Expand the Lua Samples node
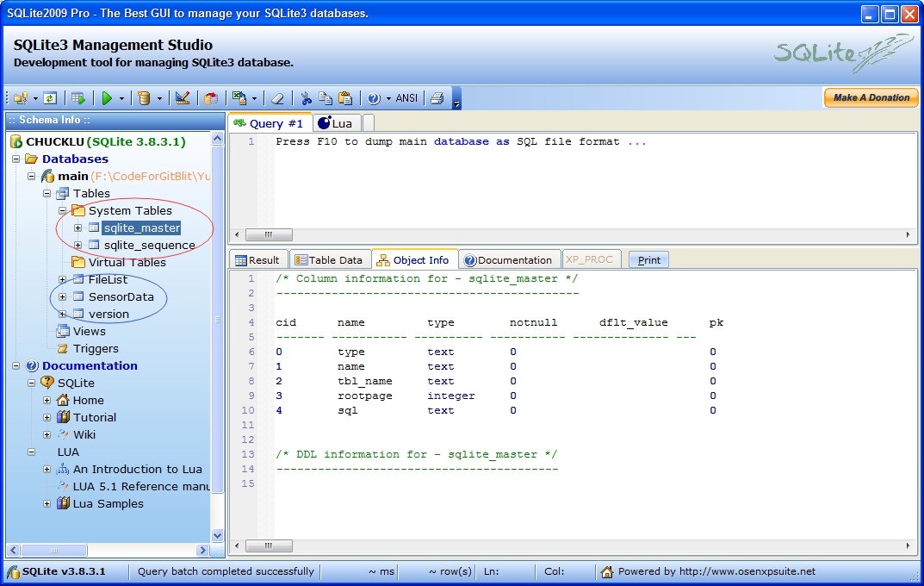The width and height of the screenshot is (924, 586). (x=47, y=503)
